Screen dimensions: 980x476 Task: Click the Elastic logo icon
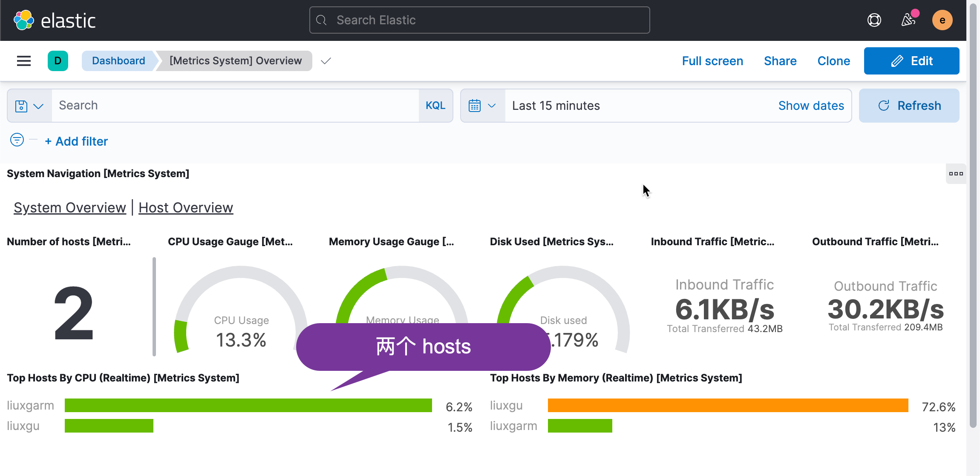pos(24,20)
